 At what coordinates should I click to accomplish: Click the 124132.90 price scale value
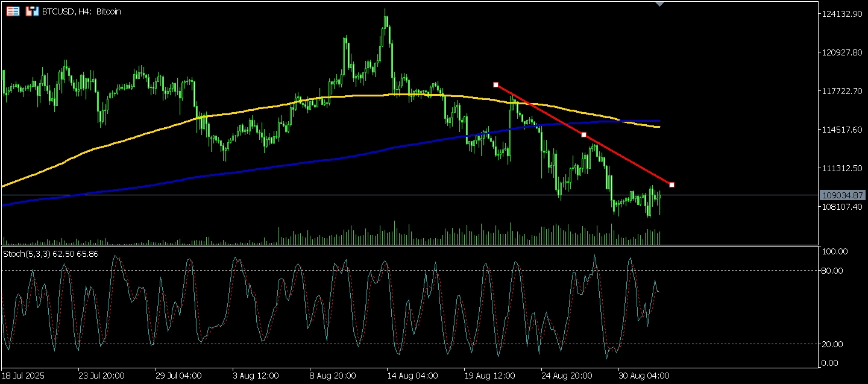pos(843,14)
